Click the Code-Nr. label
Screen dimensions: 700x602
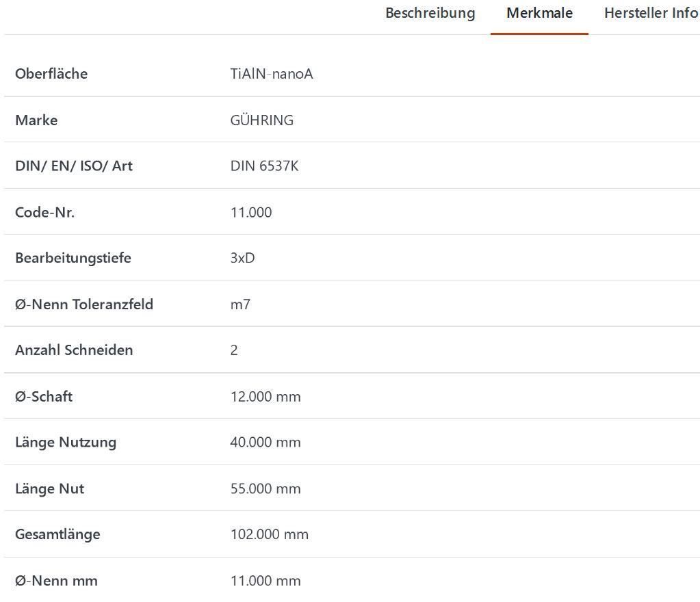coord(44,212)
